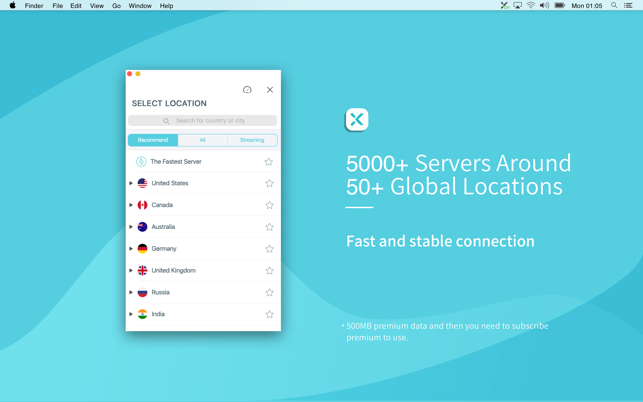Screen dimensions: 643x402
Task: Select India from the location list
Action: pos(158,314)
